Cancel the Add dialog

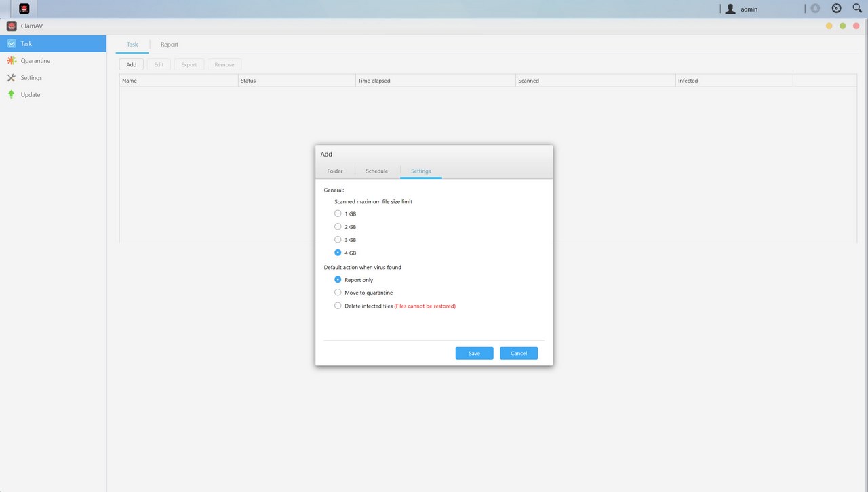[519, 353]
